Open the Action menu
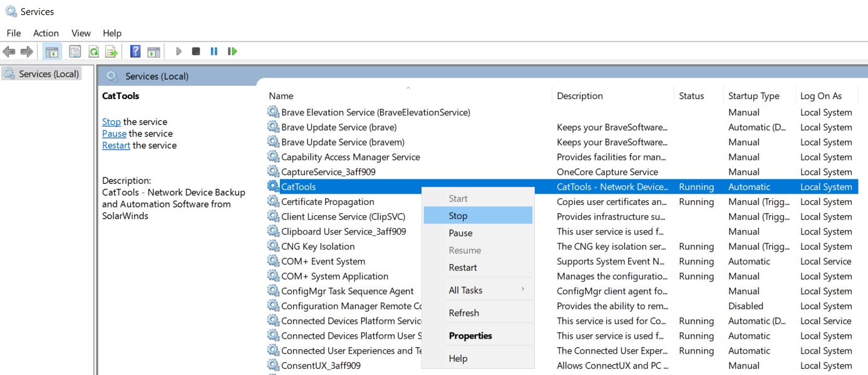Image resolution: width=868 pixels, height=375 pixels. click(x=46, y=33)
